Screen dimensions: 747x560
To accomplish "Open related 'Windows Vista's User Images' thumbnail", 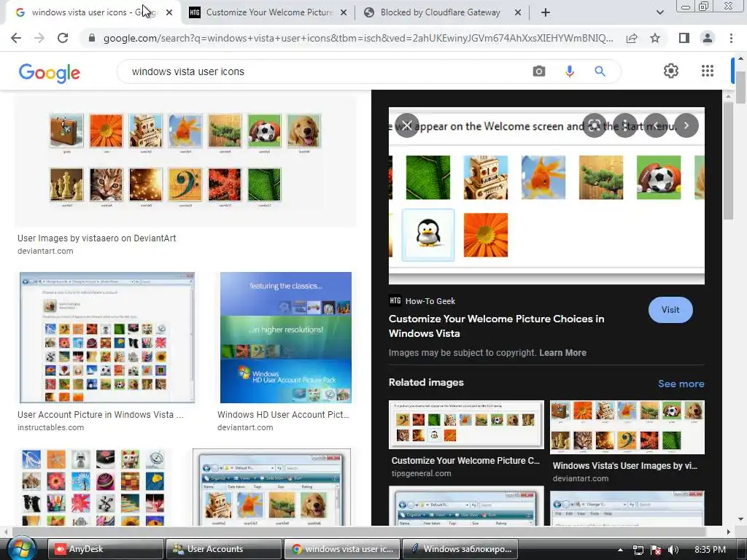I will [627, 427].
